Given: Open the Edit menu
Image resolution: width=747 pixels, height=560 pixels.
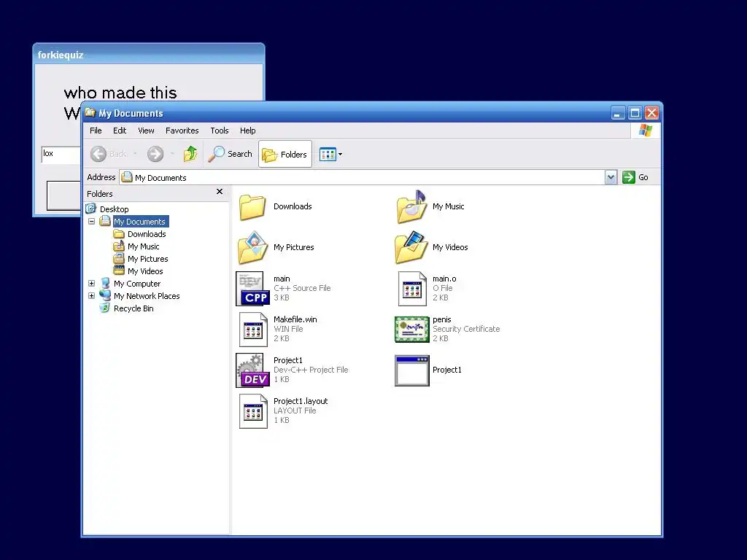Looking at the screenshot, I should click(x=120, y=131).
